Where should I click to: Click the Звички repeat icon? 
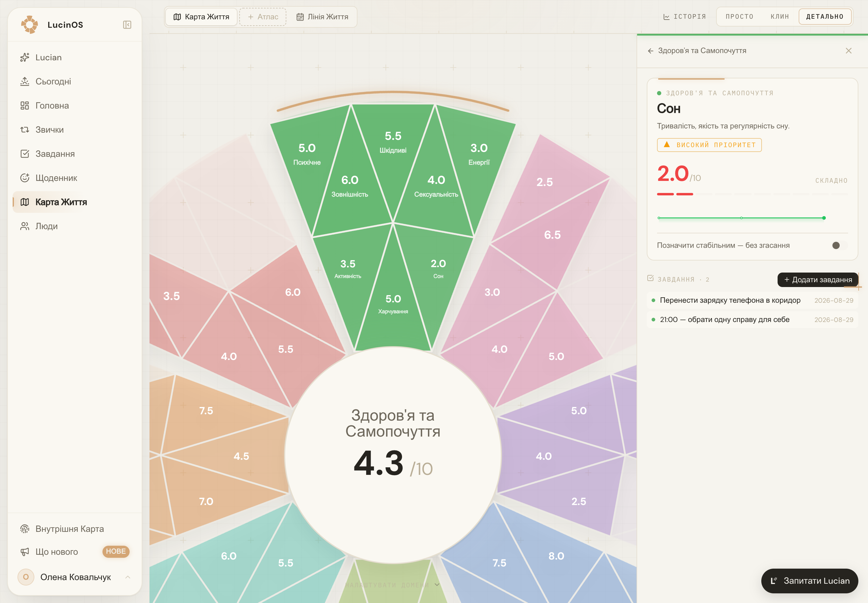point(24,130)
